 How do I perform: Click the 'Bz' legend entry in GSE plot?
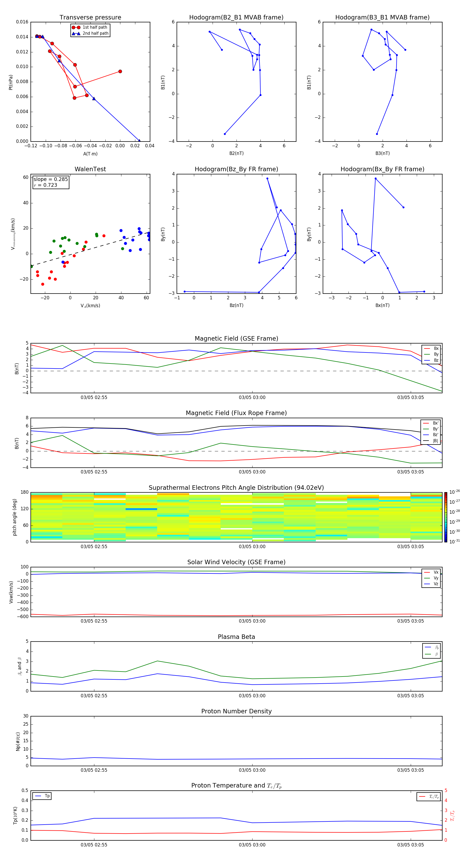[431, 360]
